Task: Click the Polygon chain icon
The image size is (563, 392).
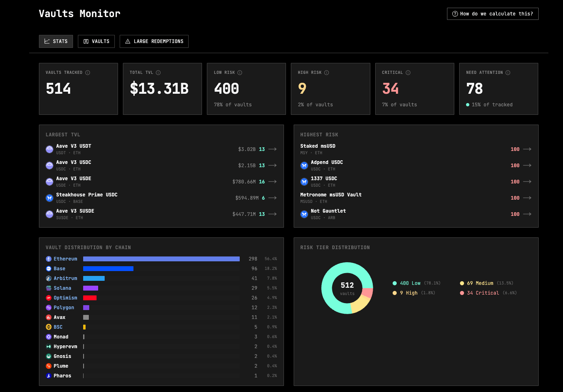Action: tap(49, 308)
